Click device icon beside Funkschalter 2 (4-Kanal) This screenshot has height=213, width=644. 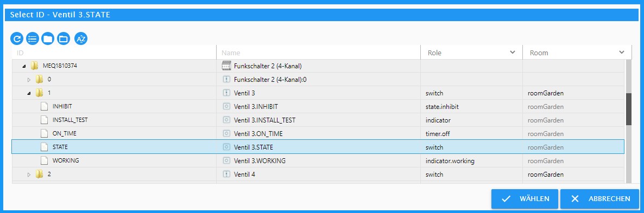click(x=226, y=66)
